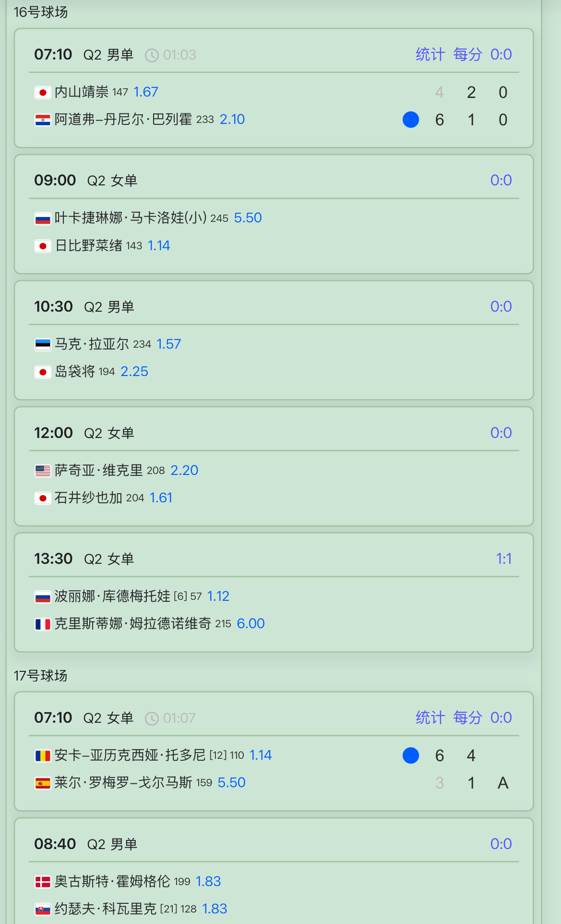Click Japan flag next to 内山靖崇
The width and height of the screenshot is (561, 924).
click(43, 92)
